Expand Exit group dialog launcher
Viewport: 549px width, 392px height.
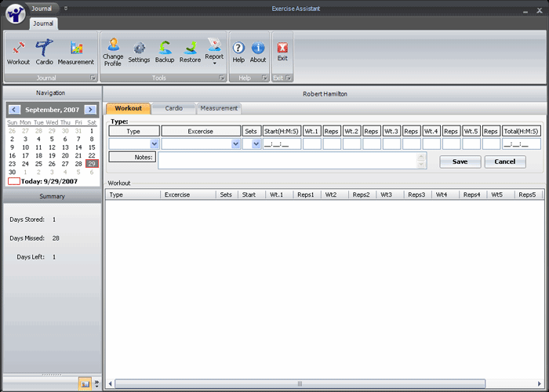point(288,78)
